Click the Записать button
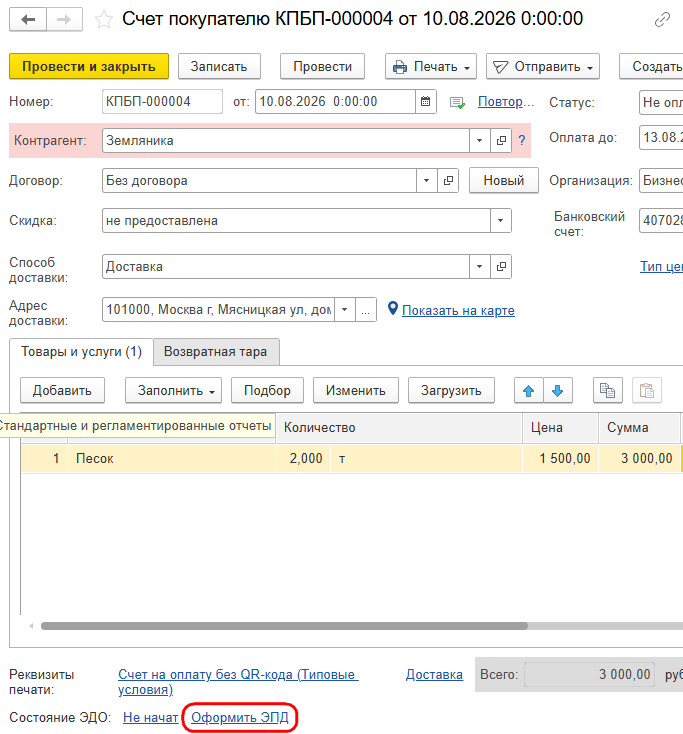The height and width of the screenshot is (734, 683). tap(219, 66)
